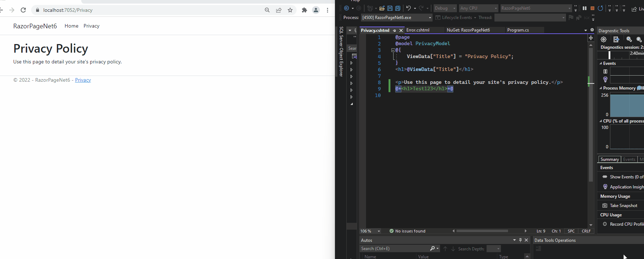Click the site lock icon
The image size is (644, 259).
pyautogui.click(x=37, y=10)
